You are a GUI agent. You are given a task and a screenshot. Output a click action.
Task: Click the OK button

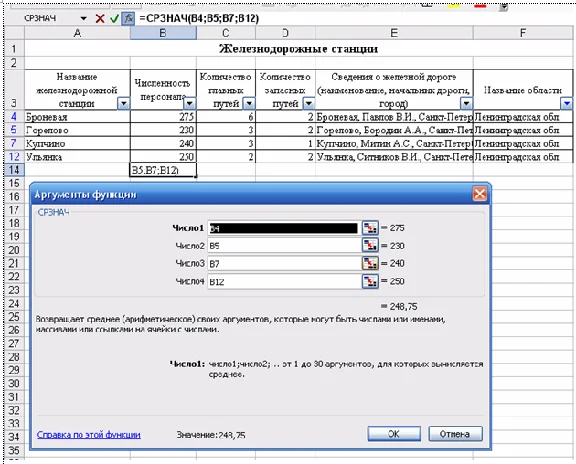coord(394,434)
